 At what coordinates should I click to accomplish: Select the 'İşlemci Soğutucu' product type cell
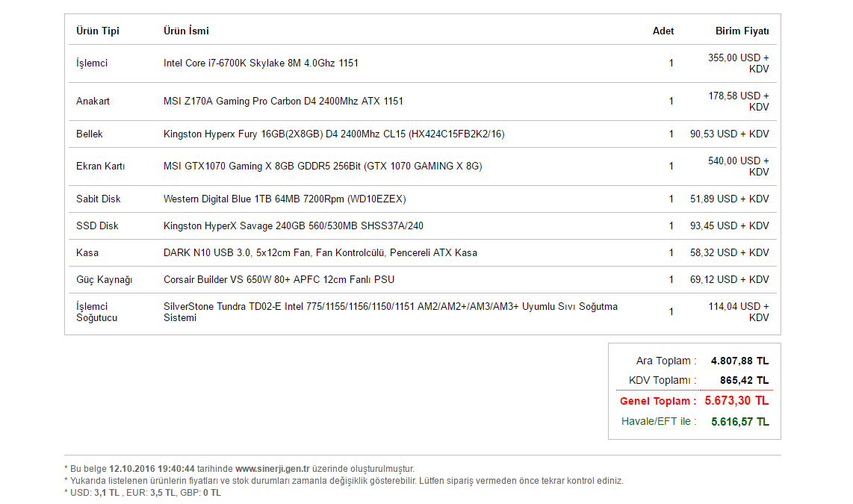click(x=96, y=312)
